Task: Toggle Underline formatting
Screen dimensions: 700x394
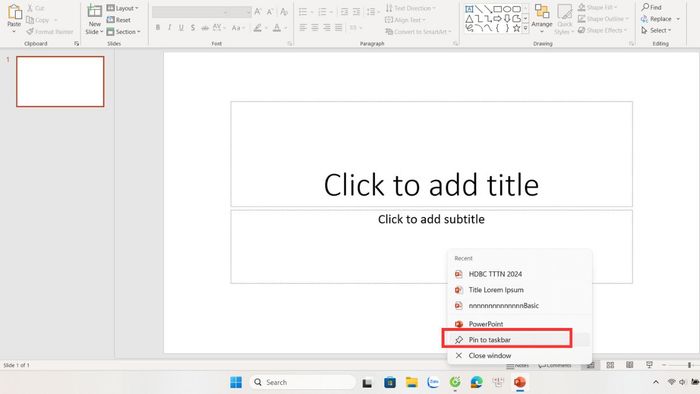Action: 181,28
